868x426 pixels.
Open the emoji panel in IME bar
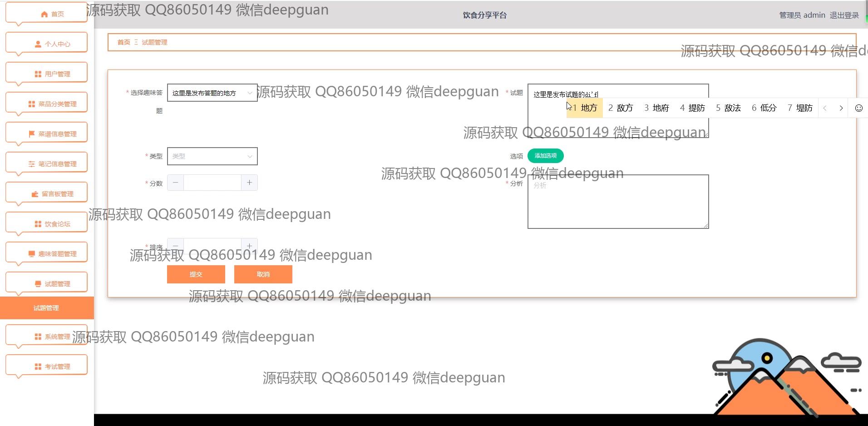(x=858, y=108)
